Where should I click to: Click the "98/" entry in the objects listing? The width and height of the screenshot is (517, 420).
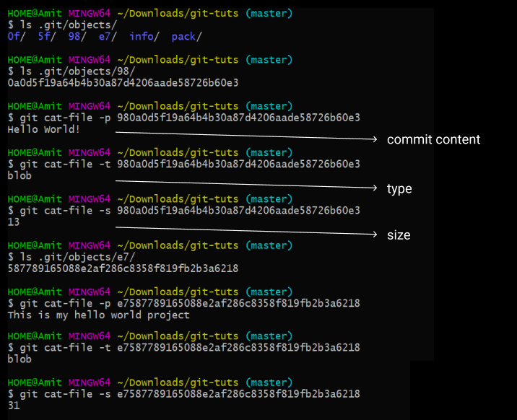tap(77, 36)
